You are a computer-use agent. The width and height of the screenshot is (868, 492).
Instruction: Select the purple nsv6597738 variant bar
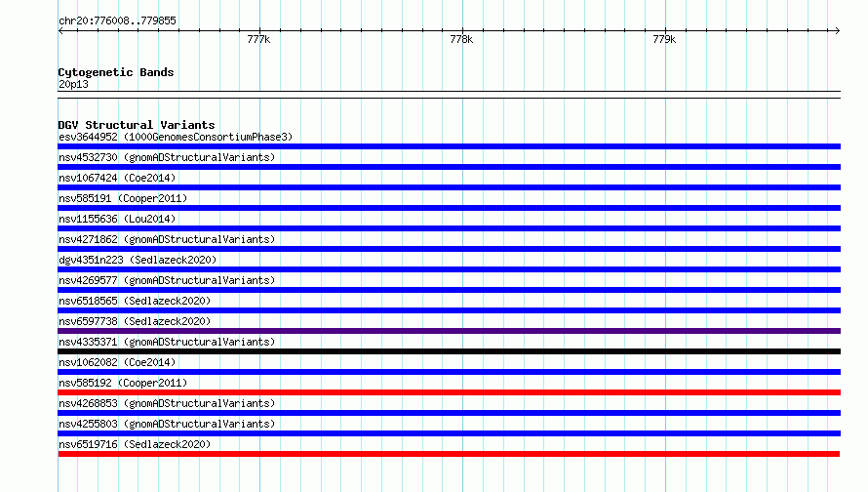[x=449, y=331]
